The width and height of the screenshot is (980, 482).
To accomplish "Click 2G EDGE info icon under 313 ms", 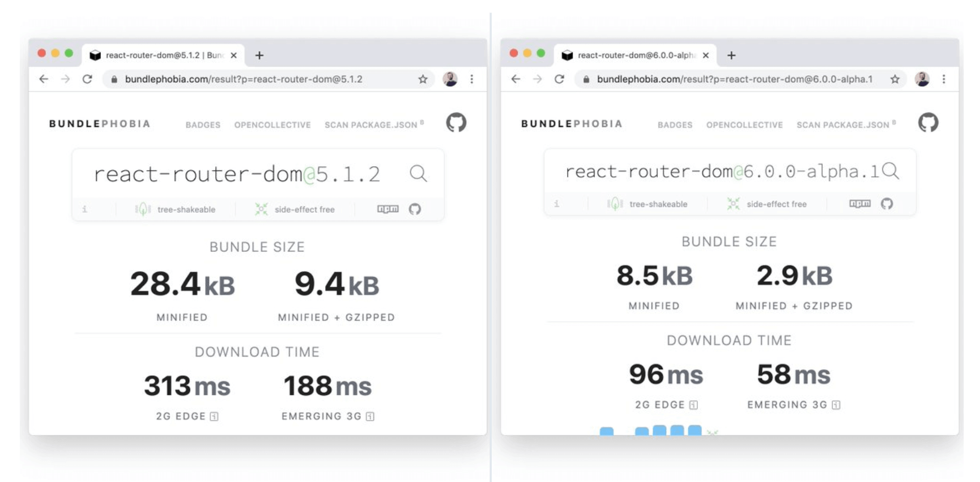I will pyautogui.click(x=214, y=417).
